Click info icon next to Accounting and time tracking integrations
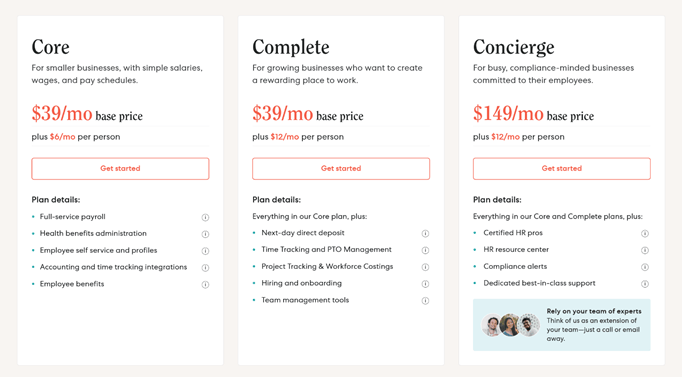682x377 pixels. click(205, 267)
